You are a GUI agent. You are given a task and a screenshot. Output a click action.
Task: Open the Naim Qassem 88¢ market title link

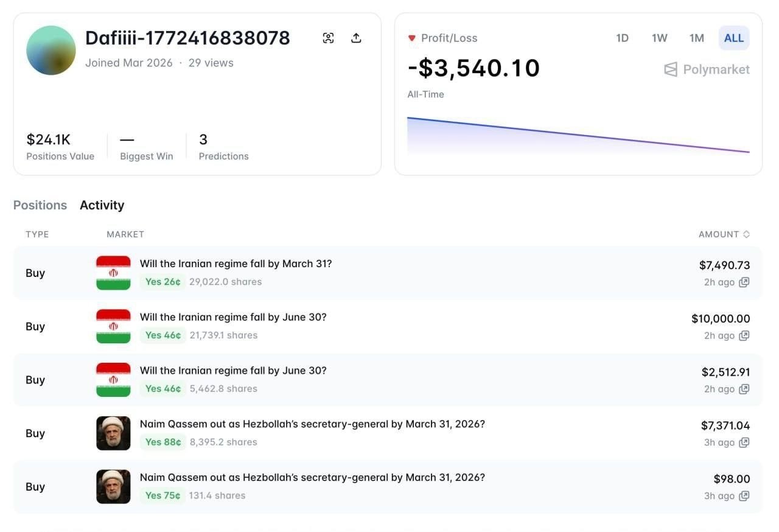(x=312, y=424)
